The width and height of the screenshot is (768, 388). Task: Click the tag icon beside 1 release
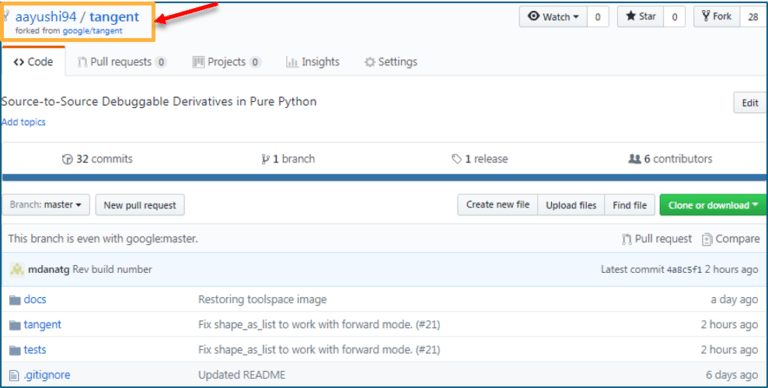(456, 159)
